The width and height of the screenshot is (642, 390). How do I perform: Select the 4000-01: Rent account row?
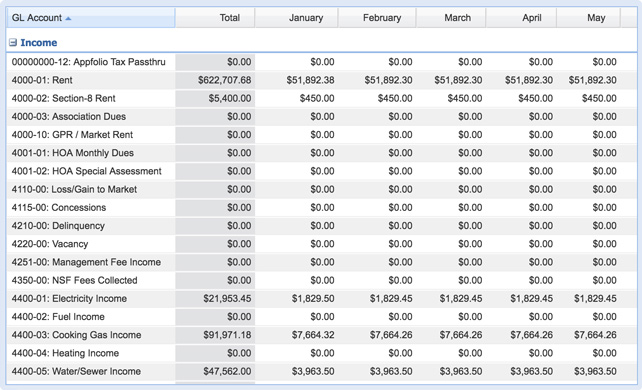321,80
